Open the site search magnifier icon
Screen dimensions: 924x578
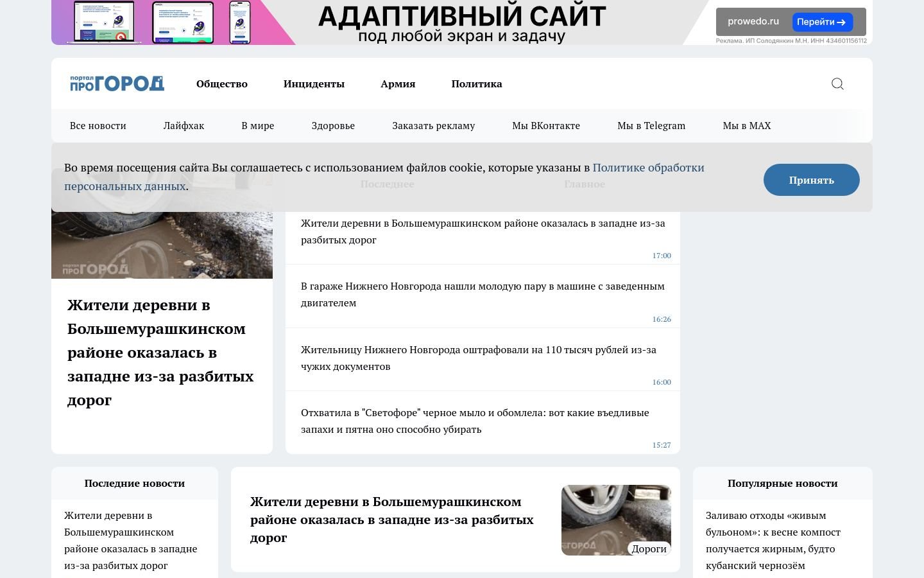837,83
